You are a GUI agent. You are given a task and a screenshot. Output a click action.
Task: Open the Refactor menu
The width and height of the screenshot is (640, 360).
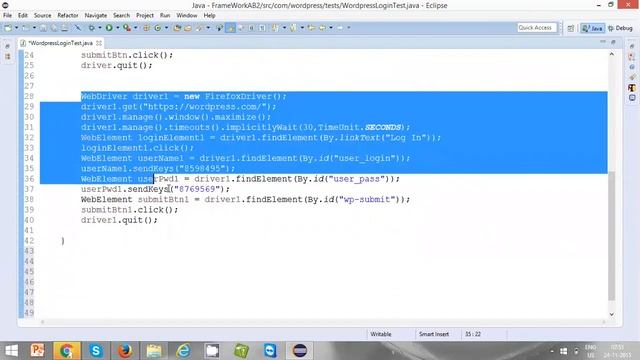(68, 16)
